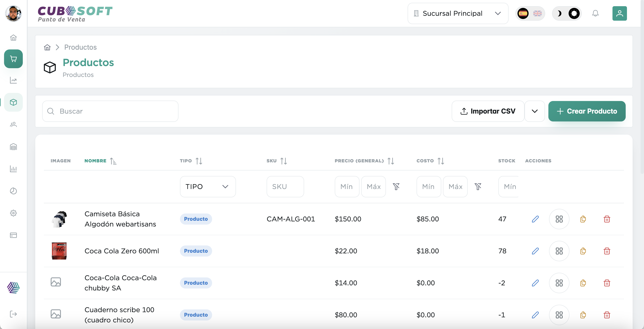Sort by SKU column arrows
The width and height of the screenshot is (644, 329).
(283, 161)
